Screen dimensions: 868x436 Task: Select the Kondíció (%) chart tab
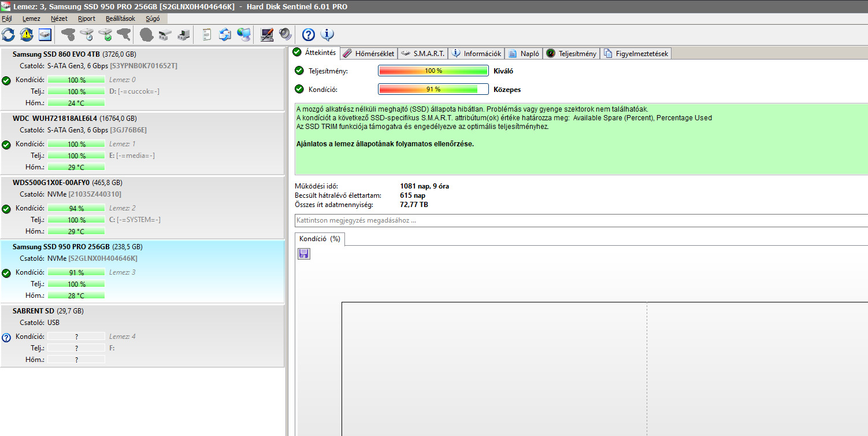[320, 239]
